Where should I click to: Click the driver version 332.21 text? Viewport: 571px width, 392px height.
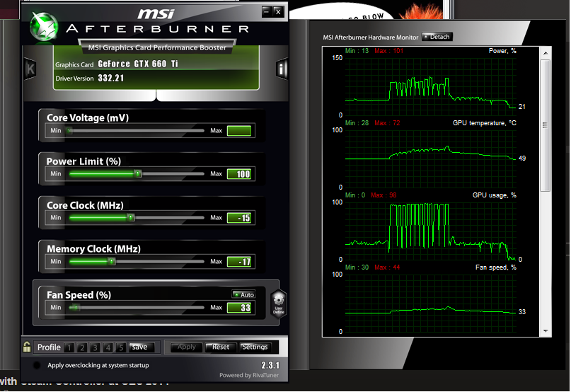[111, 78]
